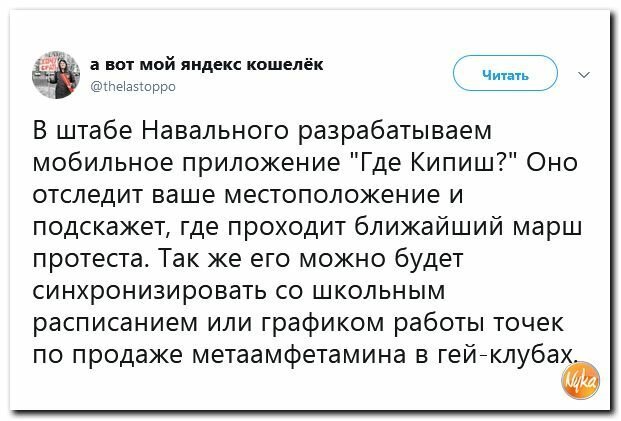Click the Читать follow button

(x=505, y=74)
